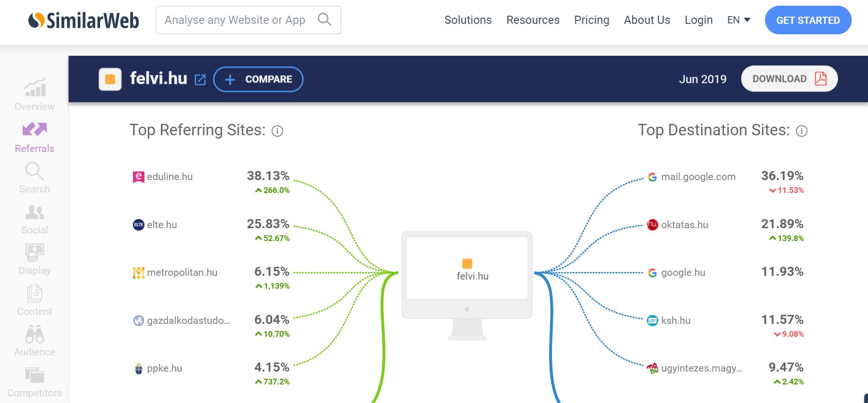The image size is (868, 403).
Task: Click the gazdalkodastudo globe favicon
Action: (138, 321)
